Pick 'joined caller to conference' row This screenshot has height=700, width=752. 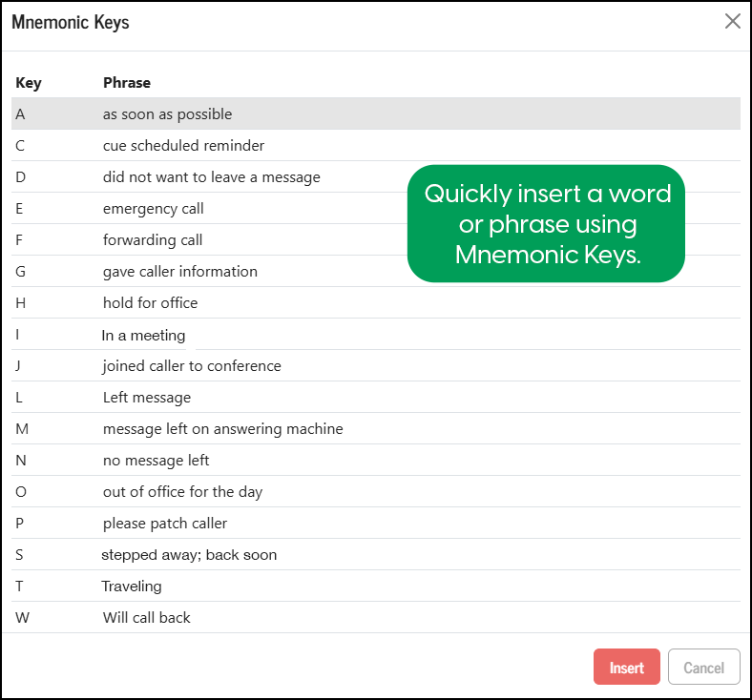pos(192,366)
